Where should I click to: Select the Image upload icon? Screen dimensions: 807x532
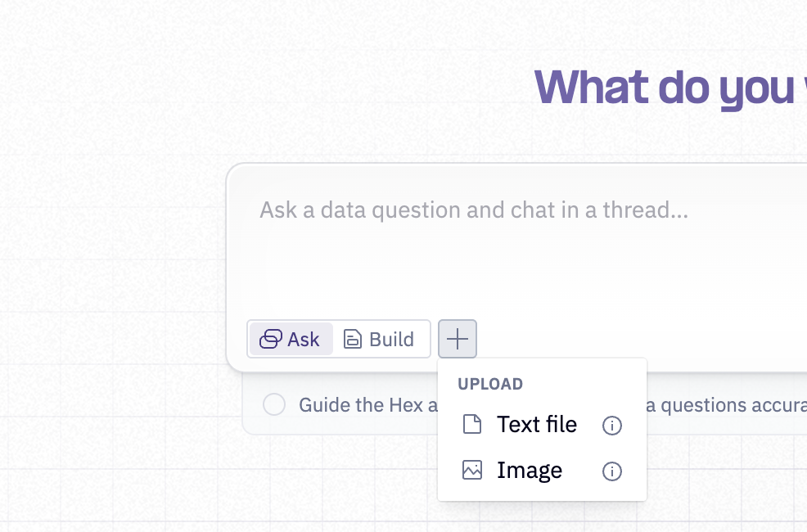[471, 470]
